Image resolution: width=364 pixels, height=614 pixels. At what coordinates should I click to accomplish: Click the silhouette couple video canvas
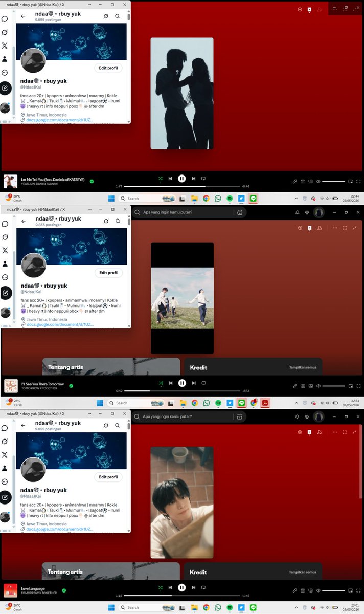182,94
